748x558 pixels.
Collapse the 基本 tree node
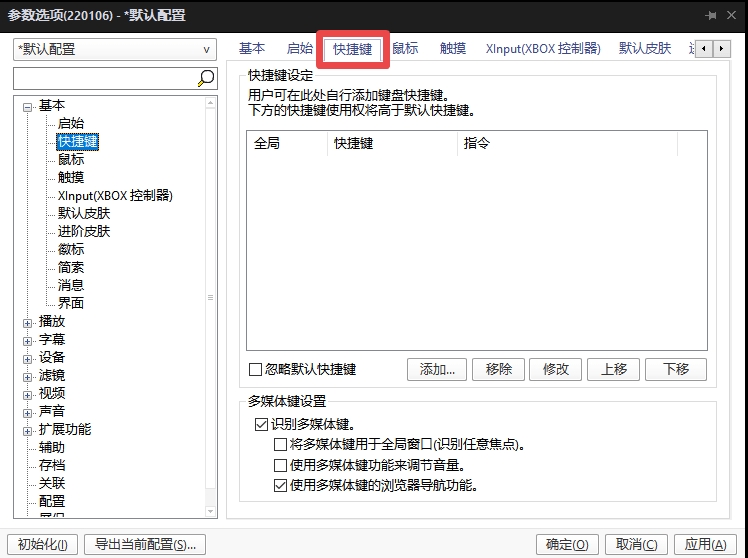pyautogui.click(x=27, y=106)
